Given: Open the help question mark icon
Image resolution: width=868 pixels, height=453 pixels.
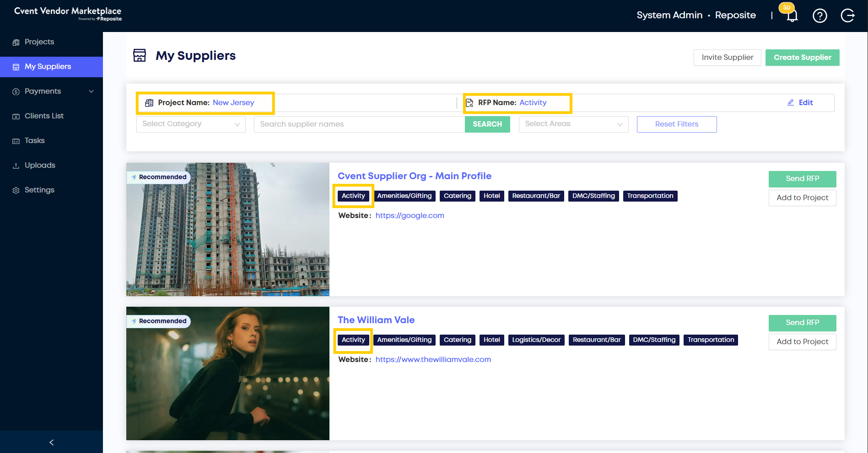Looking at the screenshot, I should coord(819,16).
